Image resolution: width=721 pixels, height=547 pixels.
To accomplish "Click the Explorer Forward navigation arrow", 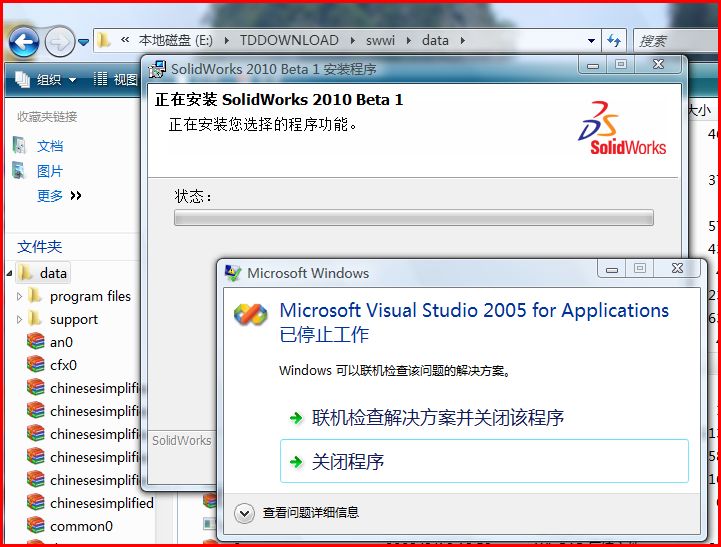I will [x=60, y=42].
